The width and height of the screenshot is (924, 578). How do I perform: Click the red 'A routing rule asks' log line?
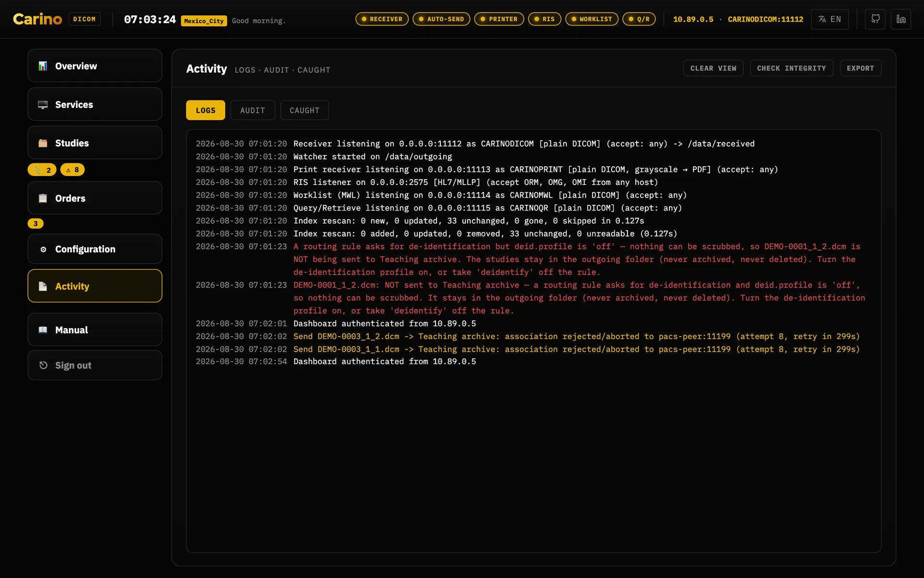coord(577,259)
